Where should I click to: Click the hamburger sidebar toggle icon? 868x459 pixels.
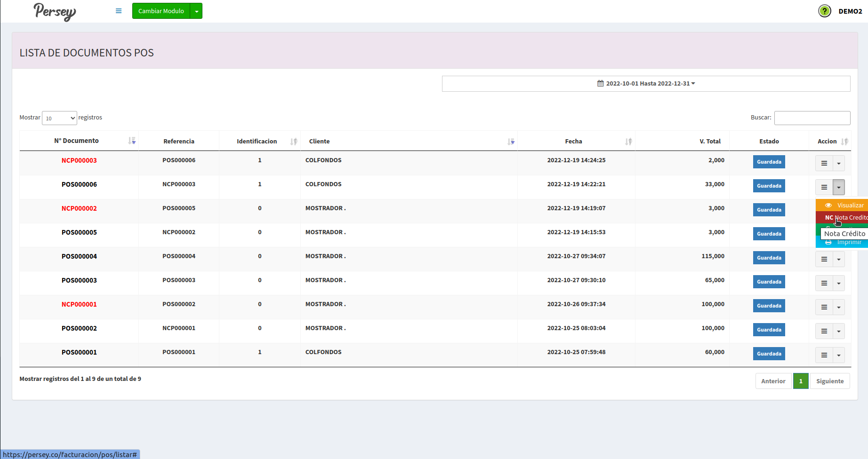click(119, 11)
